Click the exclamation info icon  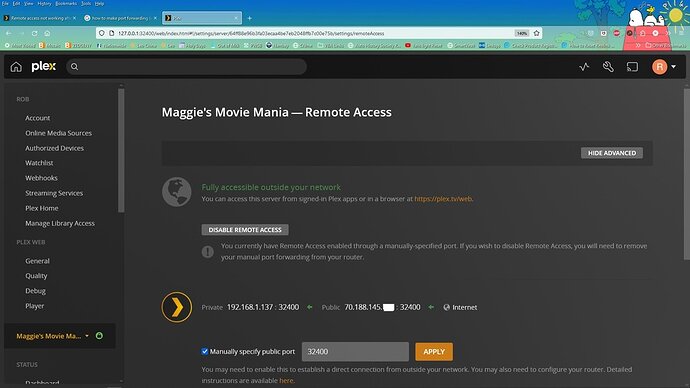click(208, 252)
